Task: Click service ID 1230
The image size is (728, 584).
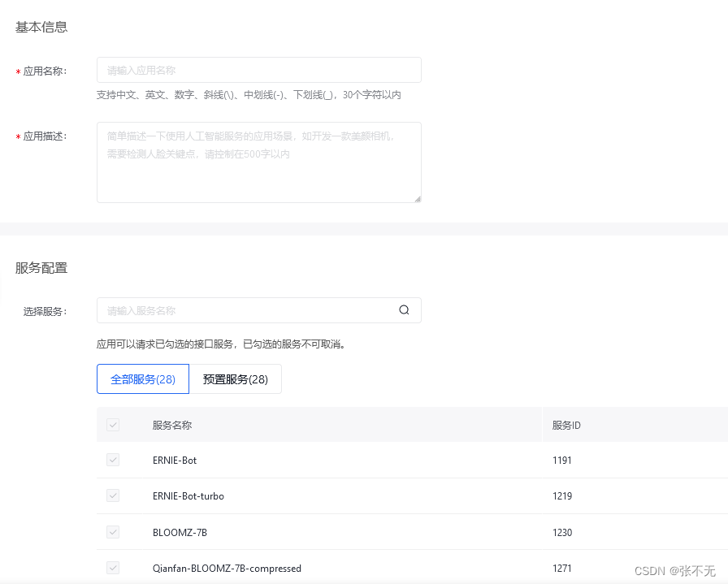Action: 561,532
